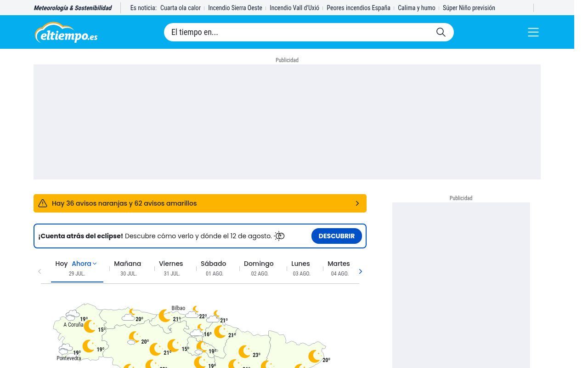Open Peores incendios España link
Screen dimensions: 588x368
(x=358, y=8)
